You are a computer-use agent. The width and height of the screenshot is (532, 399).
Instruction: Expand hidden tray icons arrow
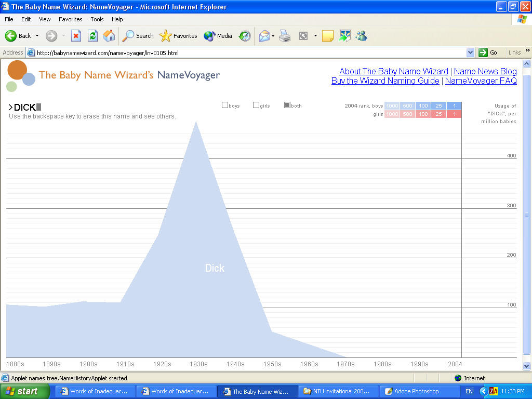483,391
